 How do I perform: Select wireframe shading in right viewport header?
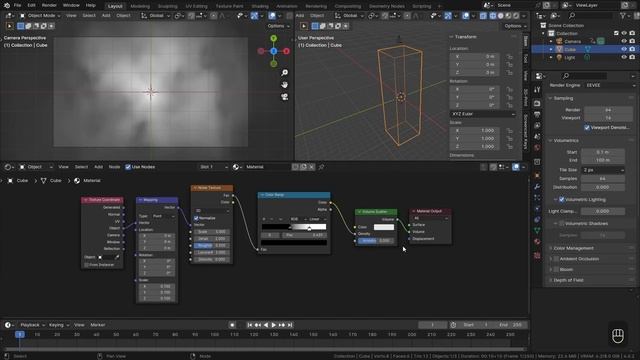pyautogui.click(x=493, y=16)
